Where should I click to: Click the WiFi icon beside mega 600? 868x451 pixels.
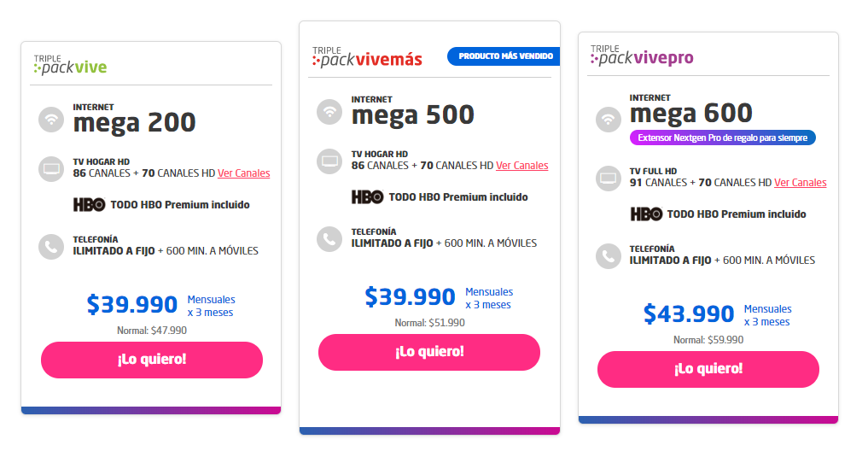(609, 119)
